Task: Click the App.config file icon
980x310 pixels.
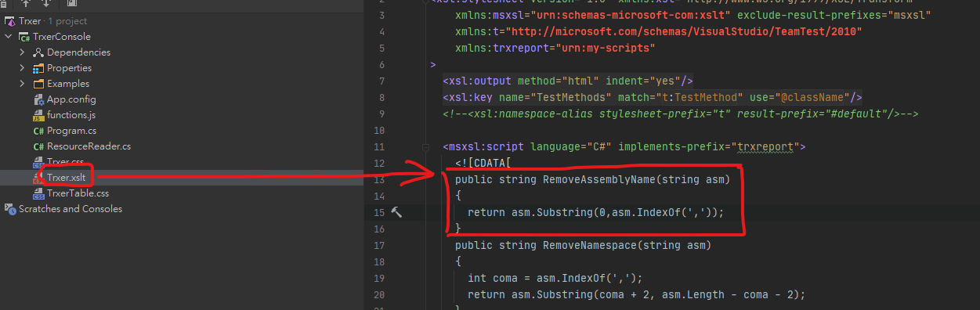Action: tap(38, 99)
